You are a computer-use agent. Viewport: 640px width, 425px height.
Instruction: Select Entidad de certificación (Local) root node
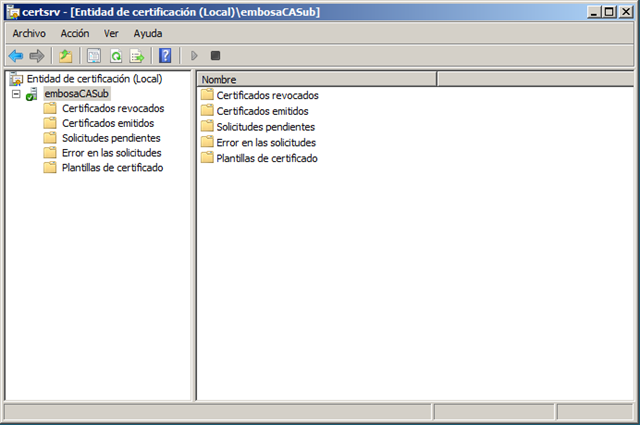93,79
